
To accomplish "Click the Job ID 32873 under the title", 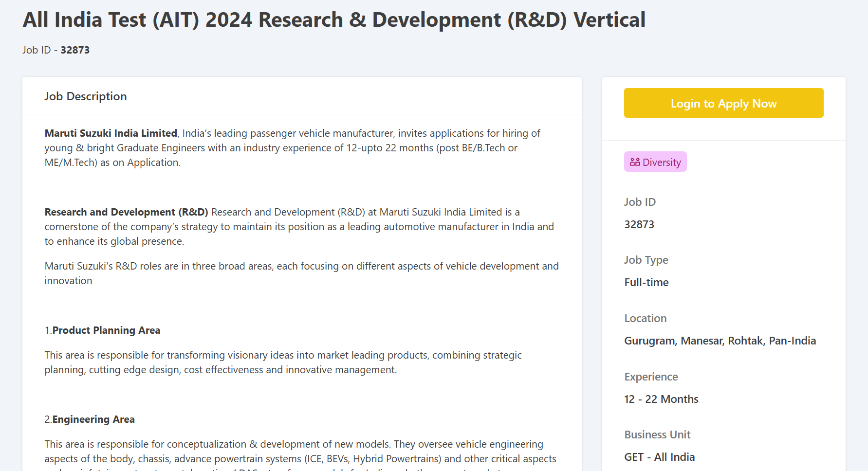I will pos(56,50).
